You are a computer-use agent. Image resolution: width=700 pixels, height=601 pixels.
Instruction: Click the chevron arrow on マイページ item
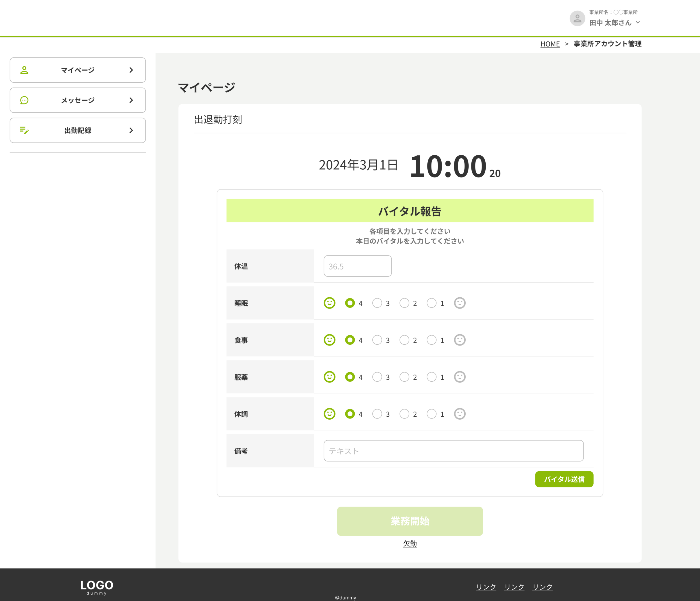[x=131, y=70]
